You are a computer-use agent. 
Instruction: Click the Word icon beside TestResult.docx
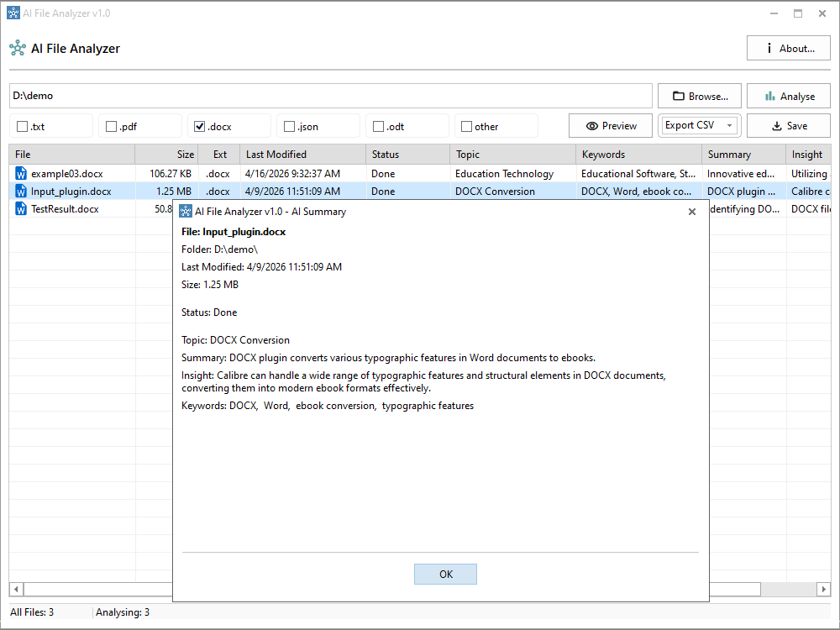coord(21,209)
